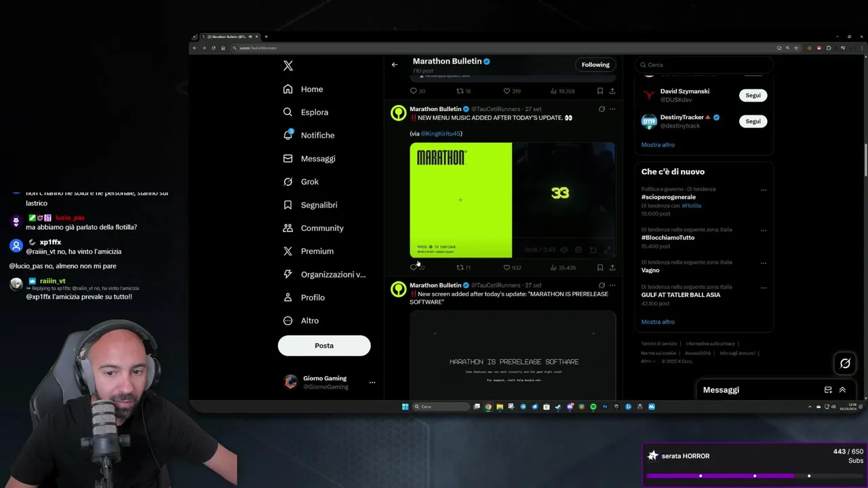Open Profilo page
Image resolution: width=868 pixels, height=488 pixels.
pyautogui.click(x=304, y=298)
